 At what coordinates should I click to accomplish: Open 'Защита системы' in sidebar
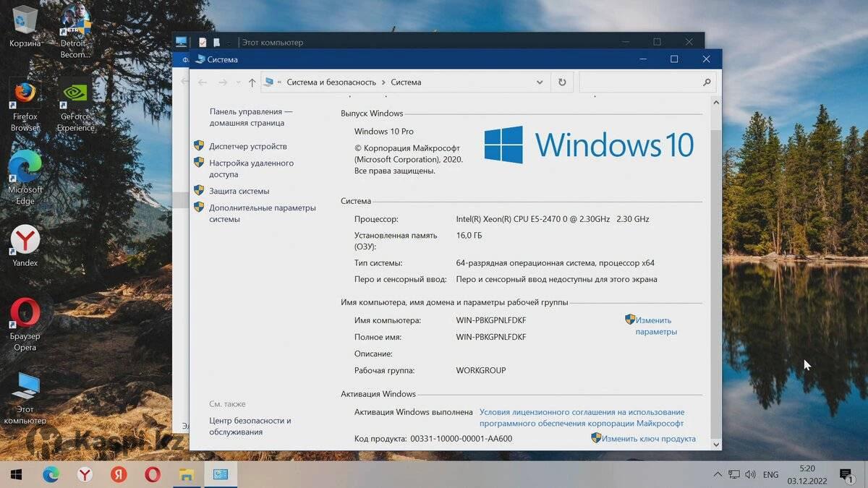click(x=239, y=191)
